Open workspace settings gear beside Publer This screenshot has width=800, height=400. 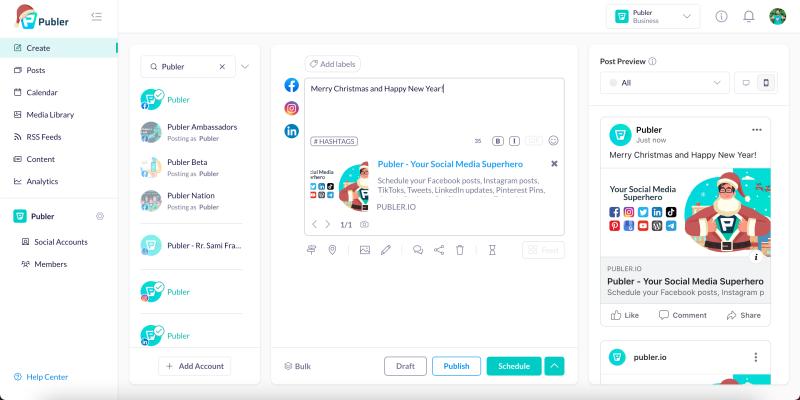tap(100, 216)
